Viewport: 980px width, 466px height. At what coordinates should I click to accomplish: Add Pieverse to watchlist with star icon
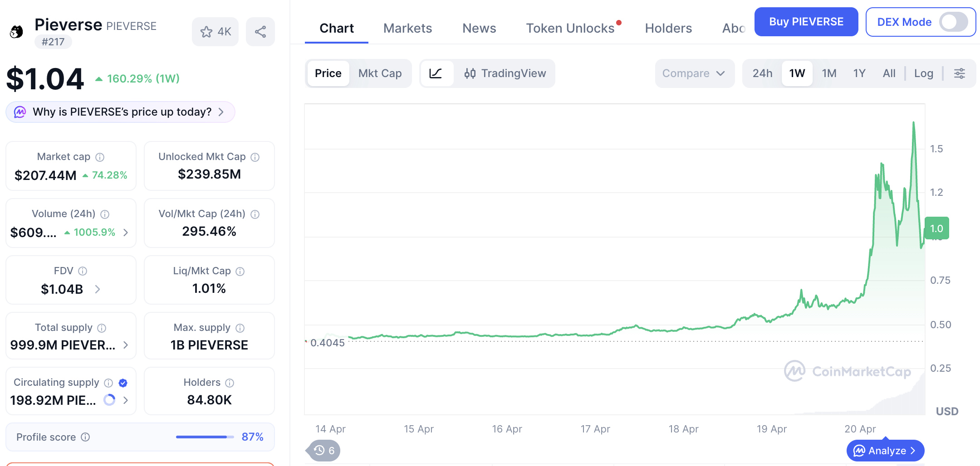(215, 32)
